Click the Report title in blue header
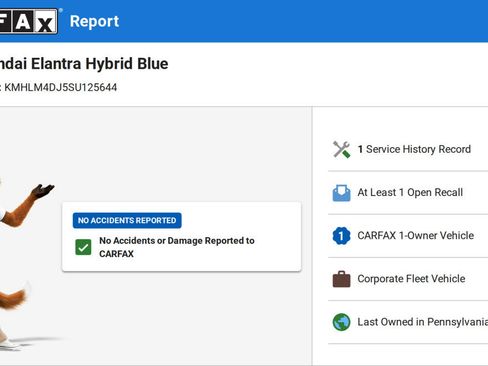 pos(94,21)
